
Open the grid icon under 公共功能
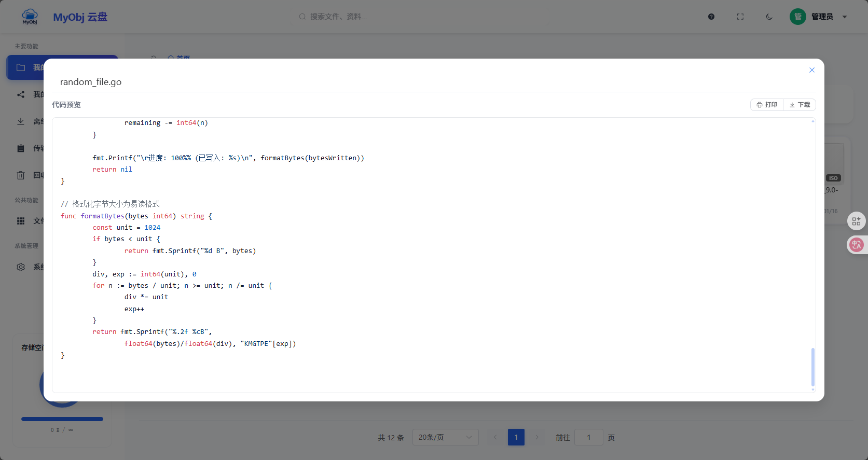[21, 221]
